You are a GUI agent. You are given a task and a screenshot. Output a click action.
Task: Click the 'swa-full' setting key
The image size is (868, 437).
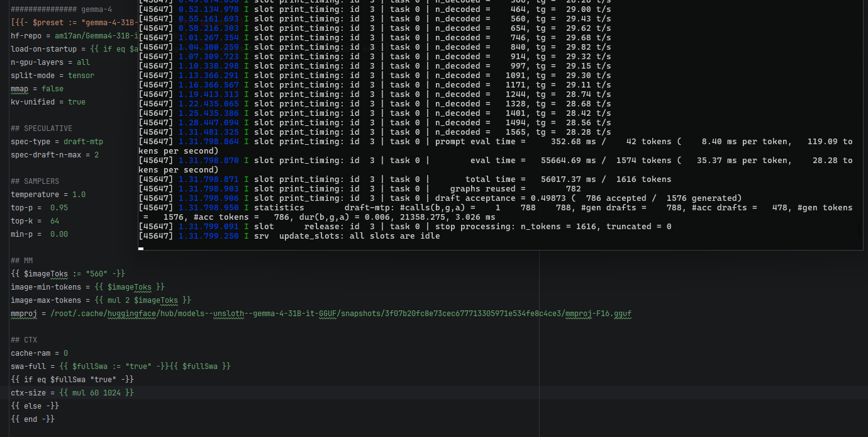(x=28, y=366)
